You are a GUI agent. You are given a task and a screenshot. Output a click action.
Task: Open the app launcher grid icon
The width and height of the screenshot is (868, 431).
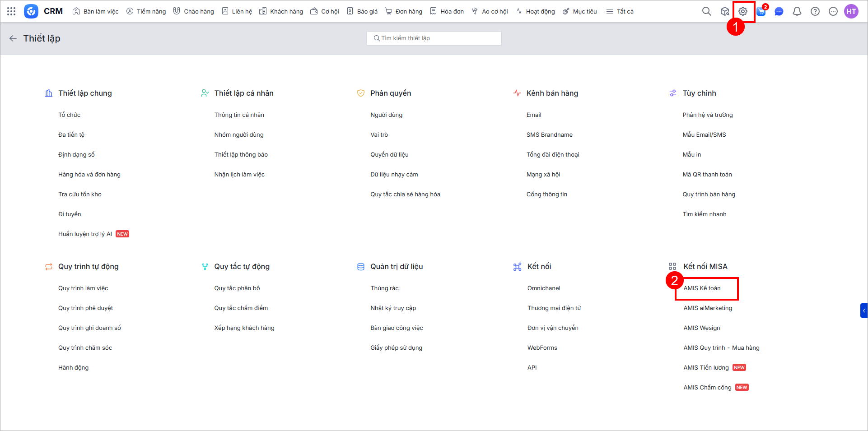tap(11, 11)
